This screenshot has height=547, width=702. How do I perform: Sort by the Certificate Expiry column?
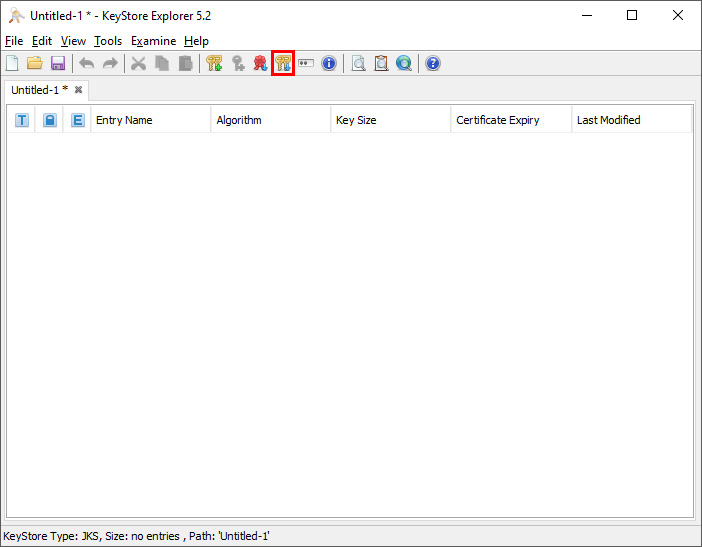(511, 120)
